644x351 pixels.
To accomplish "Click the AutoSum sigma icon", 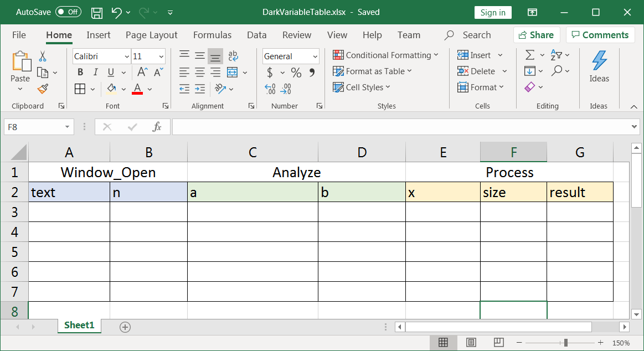I will point(530,55).
